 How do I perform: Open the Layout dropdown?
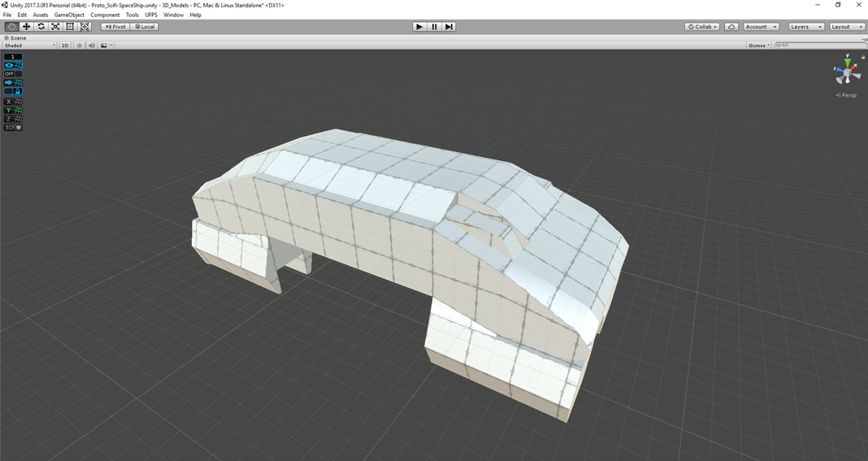point(846,27)
